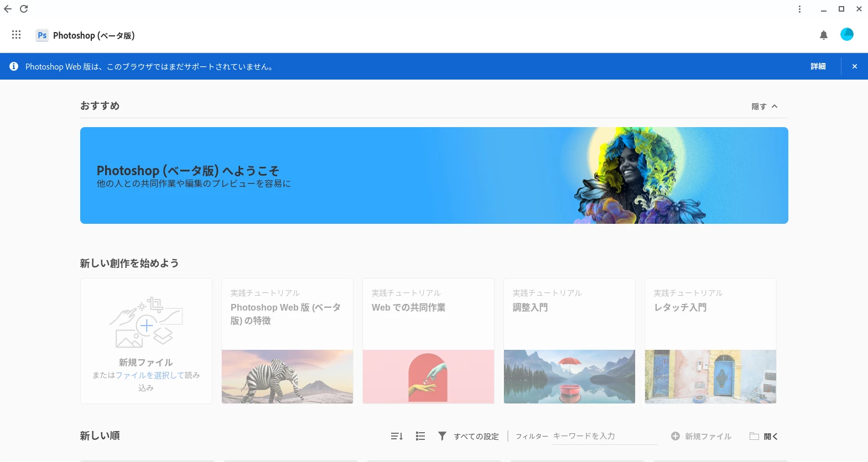The height and width of the screenshot is (462, 868).
Task: Click the info icon in blue banner
Action: click(x=14, y=66)
